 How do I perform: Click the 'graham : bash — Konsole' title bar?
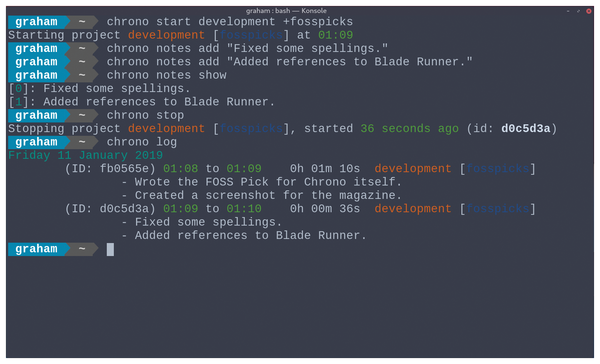[x=286, y=11]
